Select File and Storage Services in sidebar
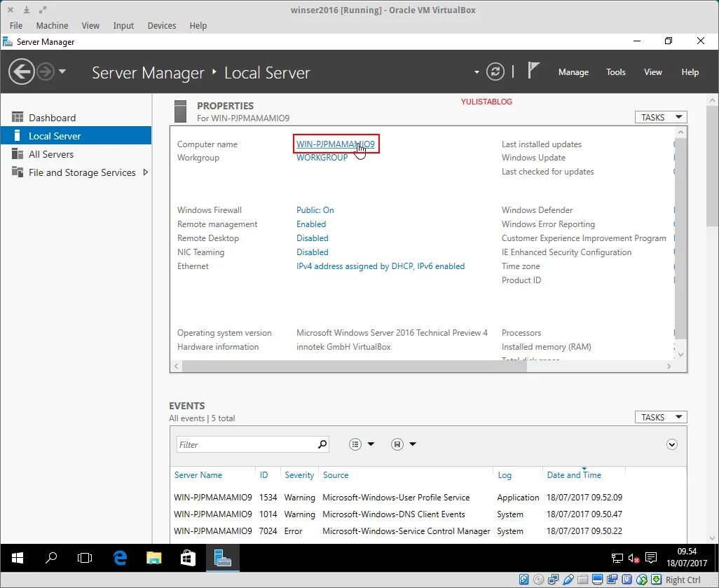Viewport: 719px width, 588px height. [76, 172]
